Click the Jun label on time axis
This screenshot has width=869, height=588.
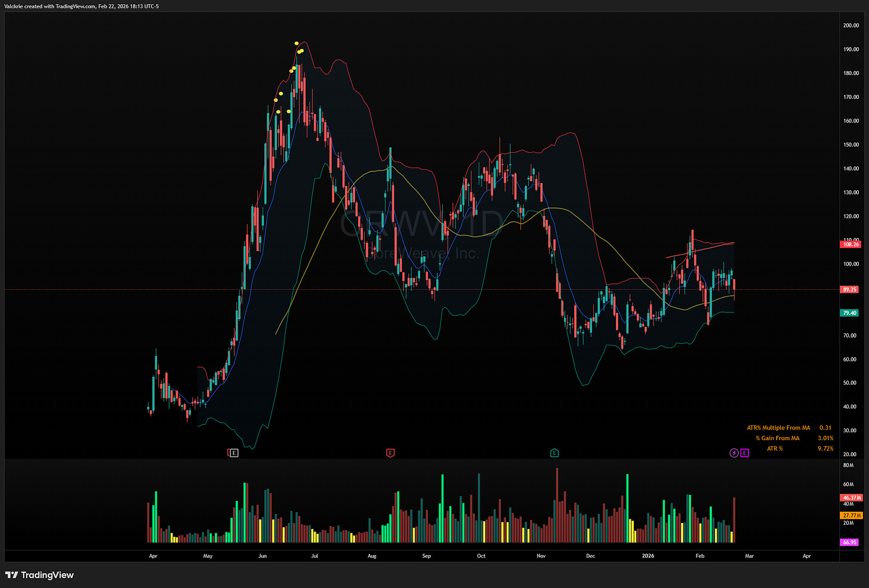[x=263, y=556]
